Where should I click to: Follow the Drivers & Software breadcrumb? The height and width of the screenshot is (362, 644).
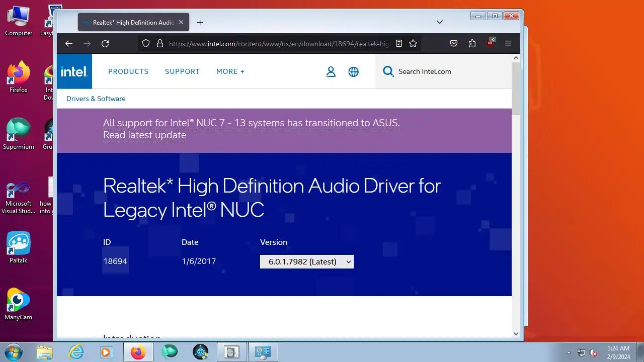96,99
